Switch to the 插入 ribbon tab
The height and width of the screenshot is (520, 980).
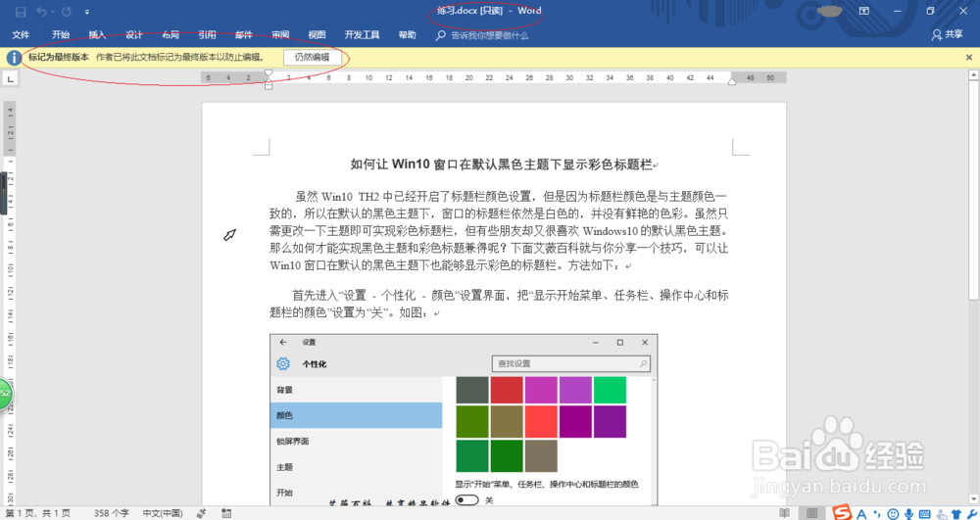click(97, 35)
